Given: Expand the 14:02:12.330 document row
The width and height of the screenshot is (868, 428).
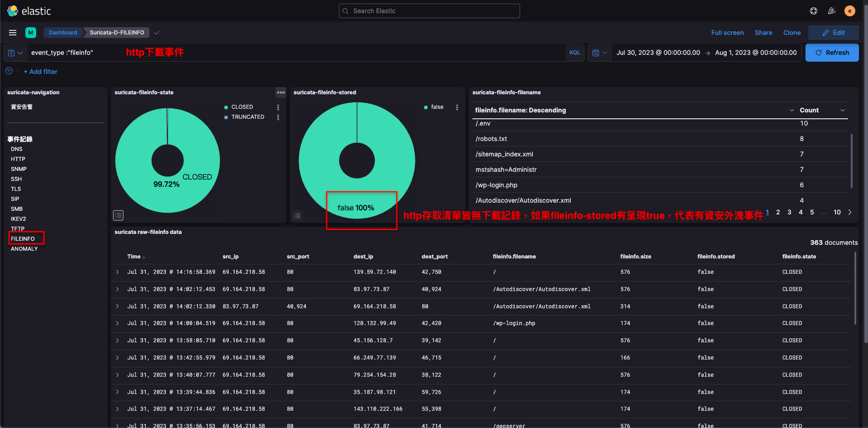Looking at the screenshot, I should tap(117, 306).
